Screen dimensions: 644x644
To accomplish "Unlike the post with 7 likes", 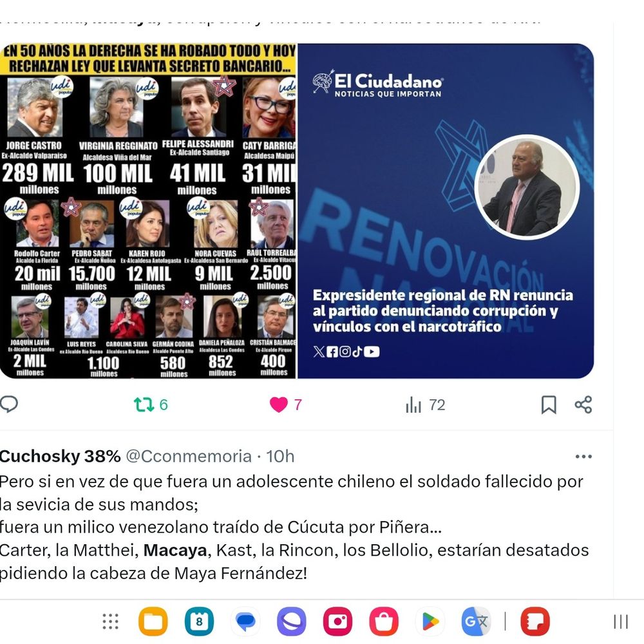I will [x=285, y=404].
